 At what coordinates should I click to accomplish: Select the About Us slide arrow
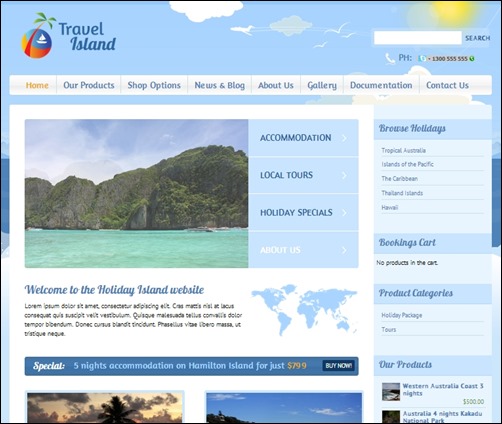pyautogui.click(x=344, y=250)
